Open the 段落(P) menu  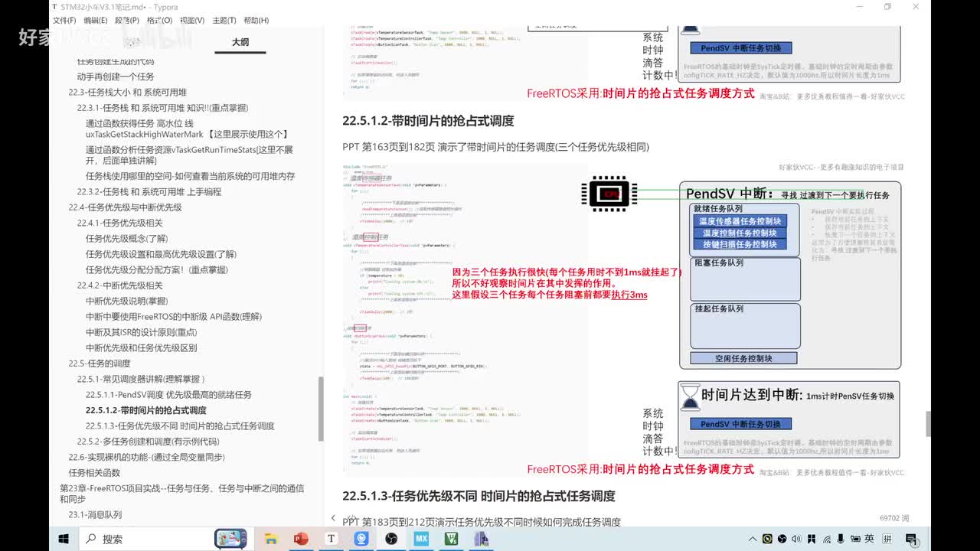(x=127, y=21)
